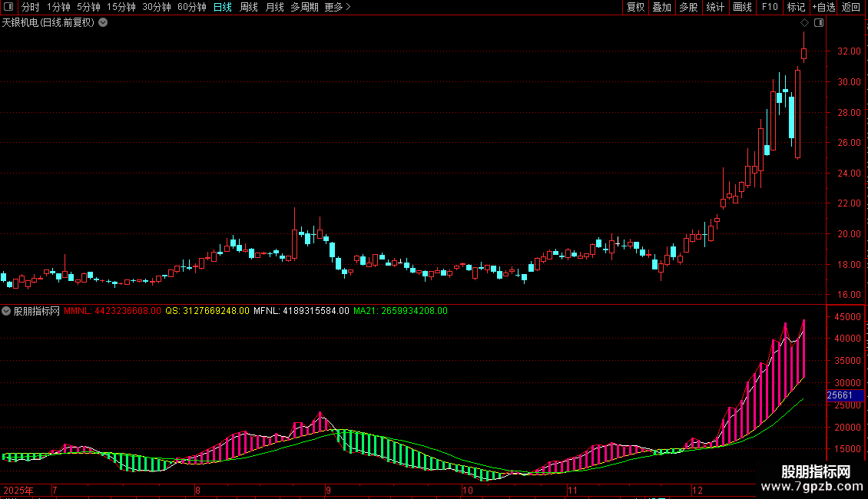
Task: Open dropdown next to 天银机电 title
Action: [x=103, y=23]
